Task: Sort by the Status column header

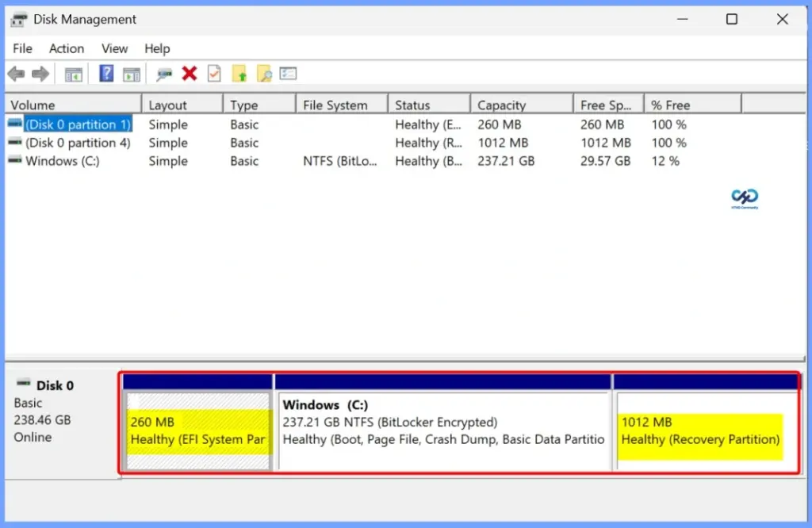Action: [429, 105]
